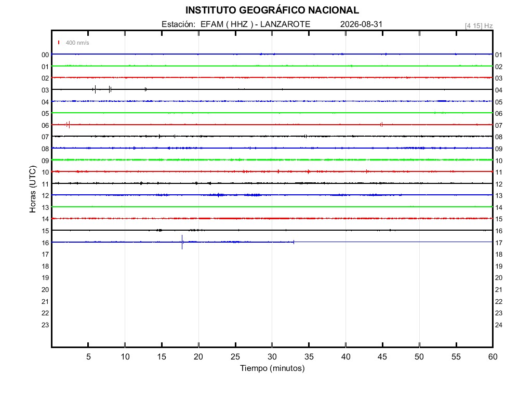Click hour label 06 on the Horas (UTC) axis

[45, 126]
